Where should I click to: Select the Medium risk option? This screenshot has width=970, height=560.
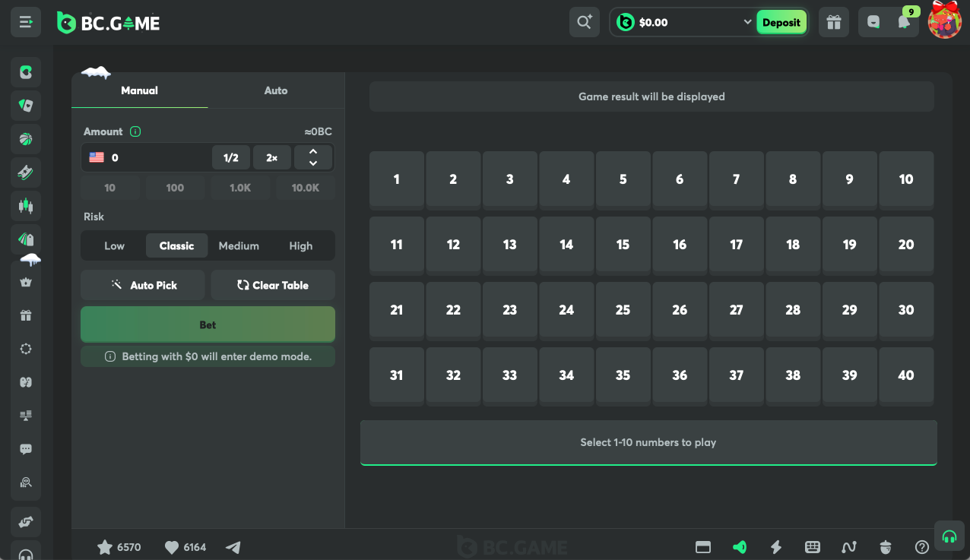click(239, 245)
